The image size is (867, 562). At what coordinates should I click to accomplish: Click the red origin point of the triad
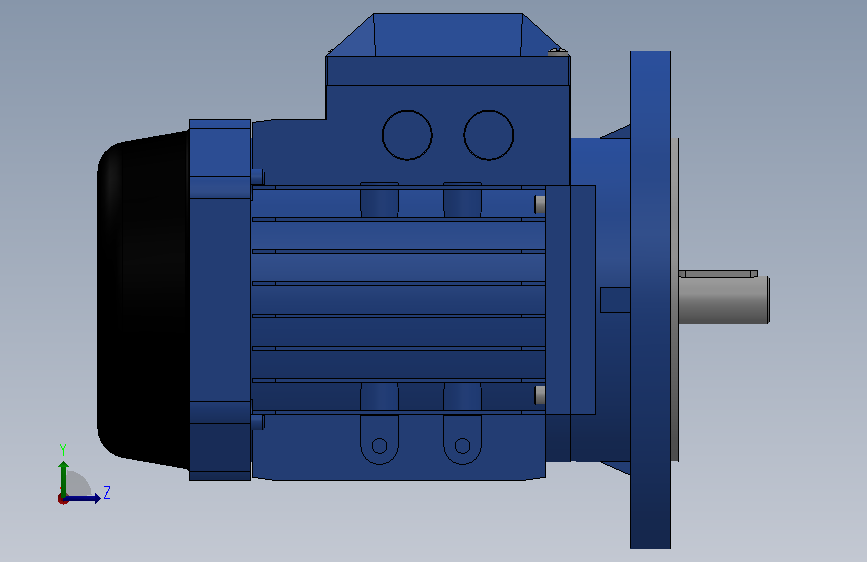(62, 499)
